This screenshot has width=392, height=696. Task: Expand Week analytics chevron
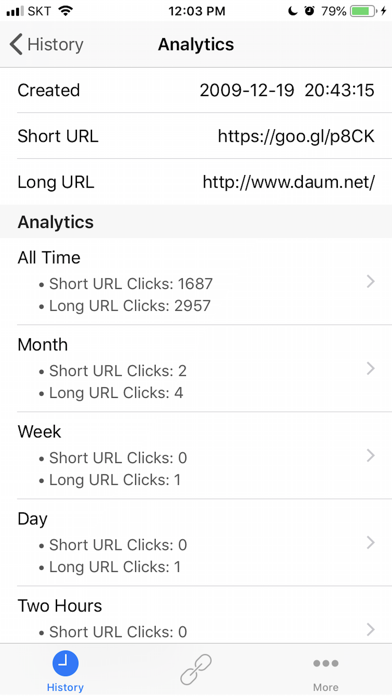(371, 455)
